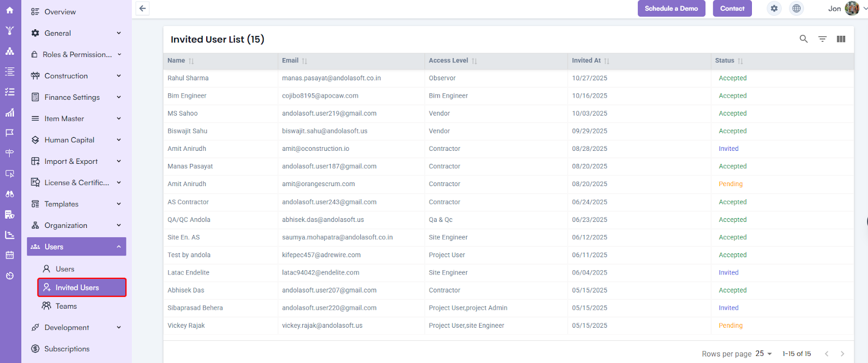The height and width of the screenshot is (363, 868).
Task: Open the filter icon above the table
Action: (x=822, y=39)
